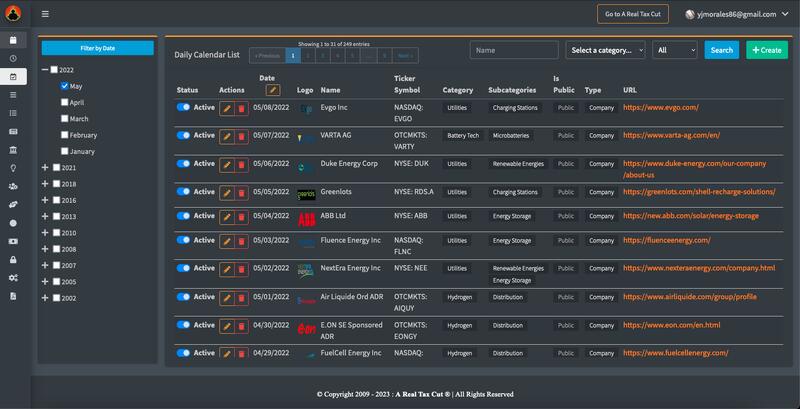
Task: Open the Select a category dropdown
Action: coord(606,50)
